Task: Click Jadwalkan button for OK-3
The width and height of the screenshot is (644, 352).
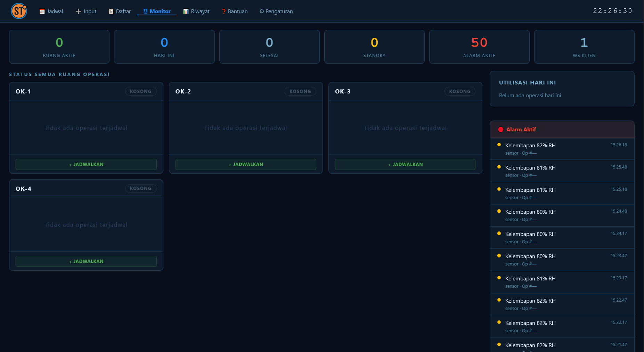Action: [405, 164]
